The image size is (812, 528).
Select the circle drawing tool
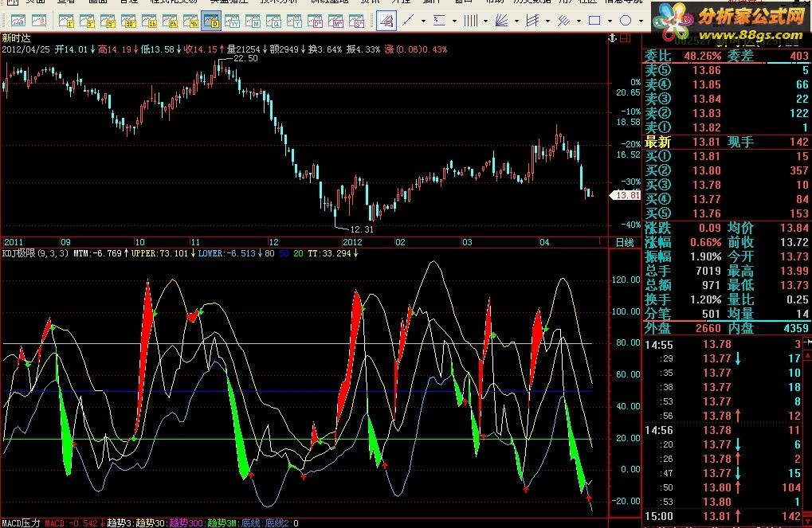click(x=626, y=21)
